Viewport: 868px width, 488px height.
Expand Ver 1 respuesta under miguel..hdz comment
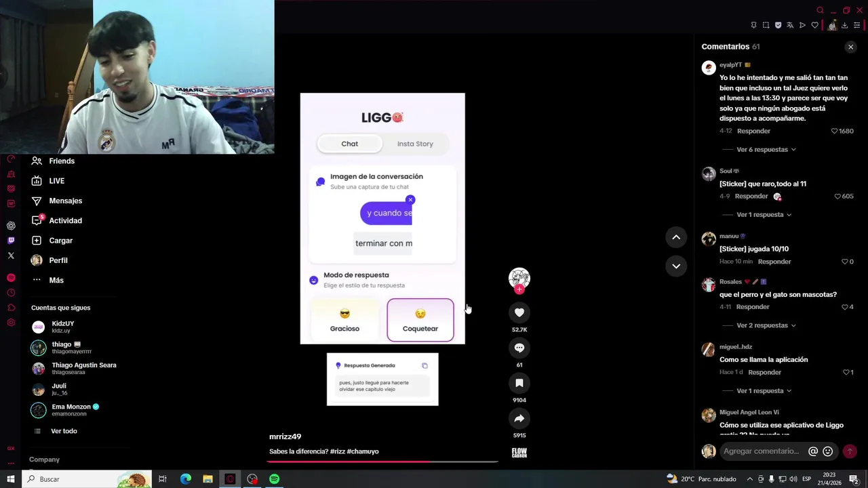tap(764, 390)
